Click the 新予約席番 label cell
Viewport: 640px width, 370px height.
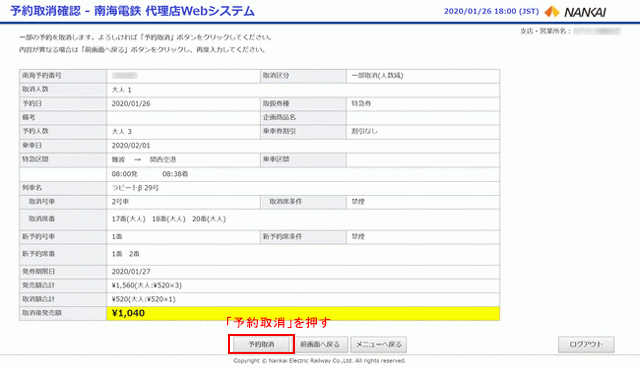[63, 254]
